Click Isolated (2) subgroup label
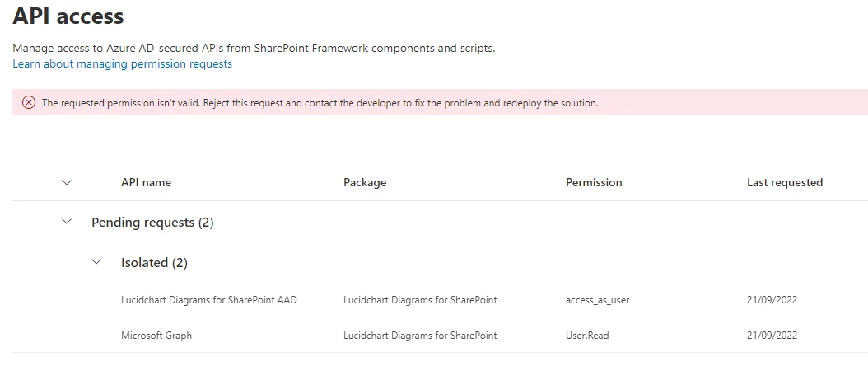Viewport: 868px width, 366px height. (155, 262)
